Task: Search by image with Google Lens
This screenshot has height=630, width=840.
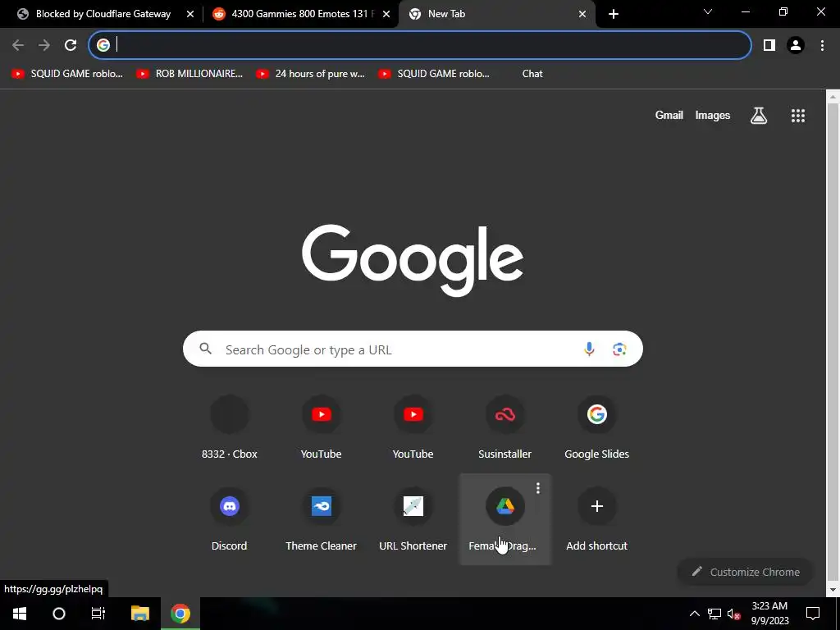Action: tap(619, 349)
